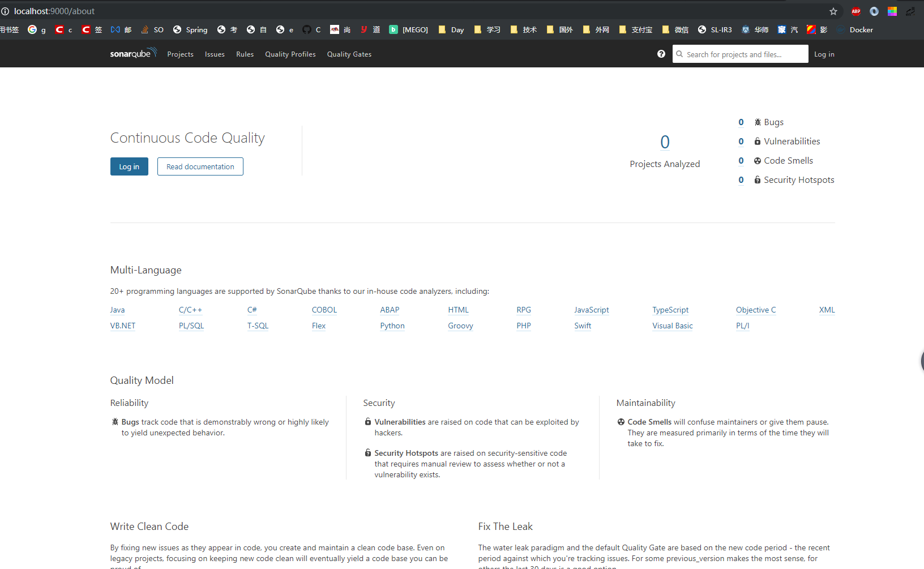
Task: Open the globe bookmark labeled '自'
Action: click(256, 29)
